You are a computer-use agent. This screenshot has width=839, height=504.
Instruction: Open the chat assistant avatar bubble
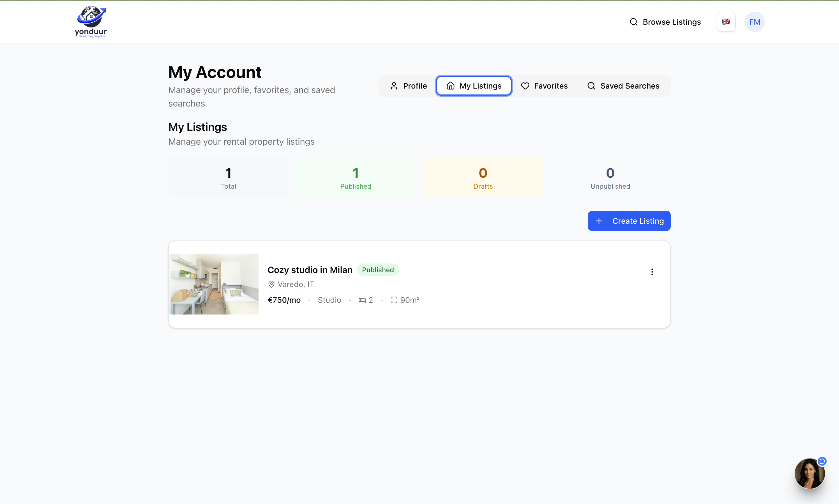(810, 473)
